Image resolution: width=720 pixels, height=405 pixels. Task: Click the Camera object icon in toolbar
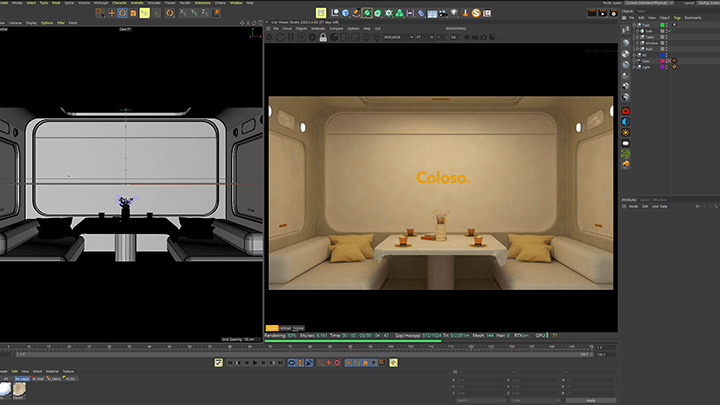pos(444,13)
